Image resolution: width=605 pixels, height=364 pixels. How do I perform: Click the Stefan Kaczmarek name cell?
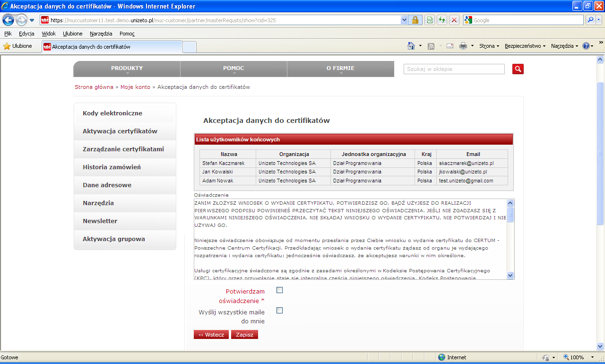pos(228,163)
